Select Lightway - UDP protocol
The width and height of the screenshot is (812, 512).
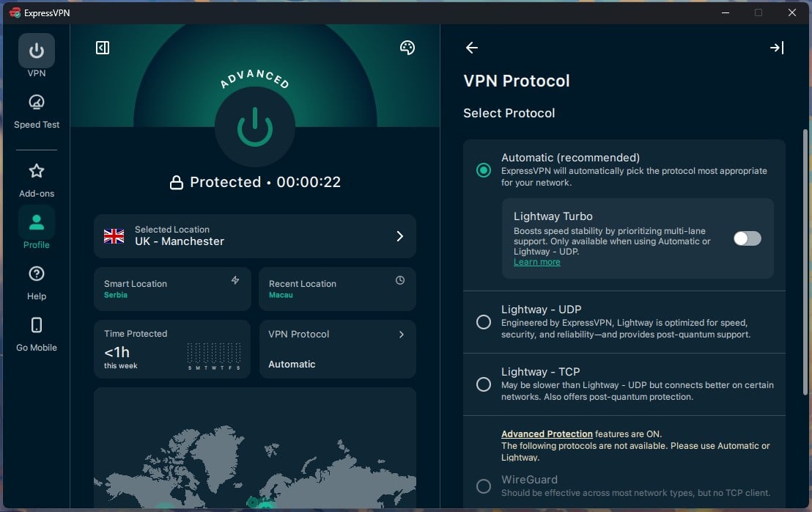(x=483, y=322)
